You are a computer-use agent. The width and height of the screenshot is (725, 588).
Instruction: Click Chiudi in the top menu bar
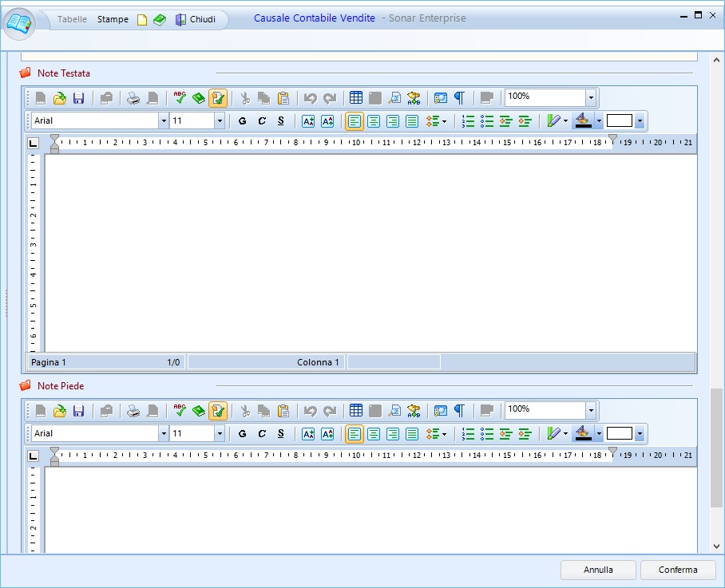point(196,19)
